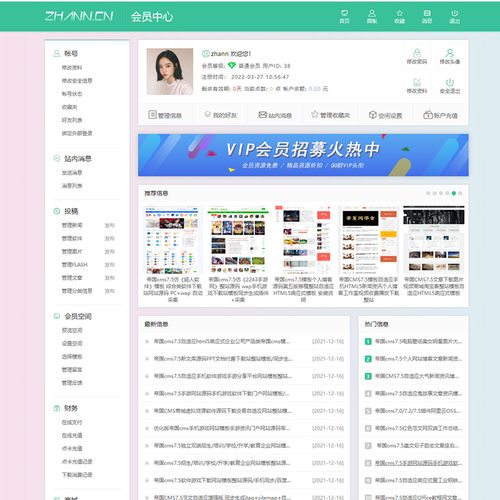Click 发布 next to 管理文章
This screenshot has width=500, height=500.
coord(109,277)
